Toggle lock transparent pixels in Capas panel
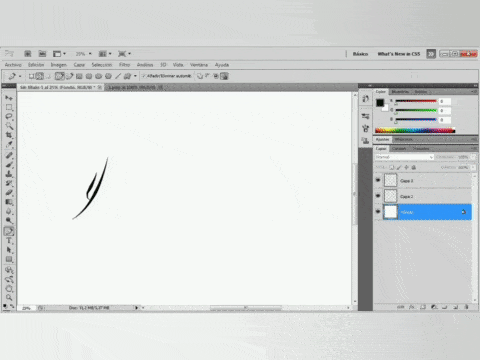Viewport: 480px width, 360px height. [x=392, y=167]
